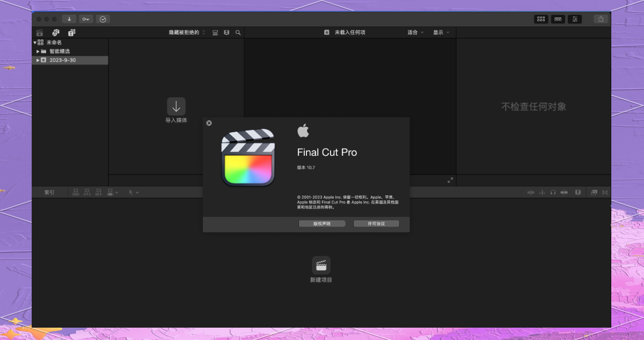Open the 显示 view options dropdown

(x=441, y=32)
